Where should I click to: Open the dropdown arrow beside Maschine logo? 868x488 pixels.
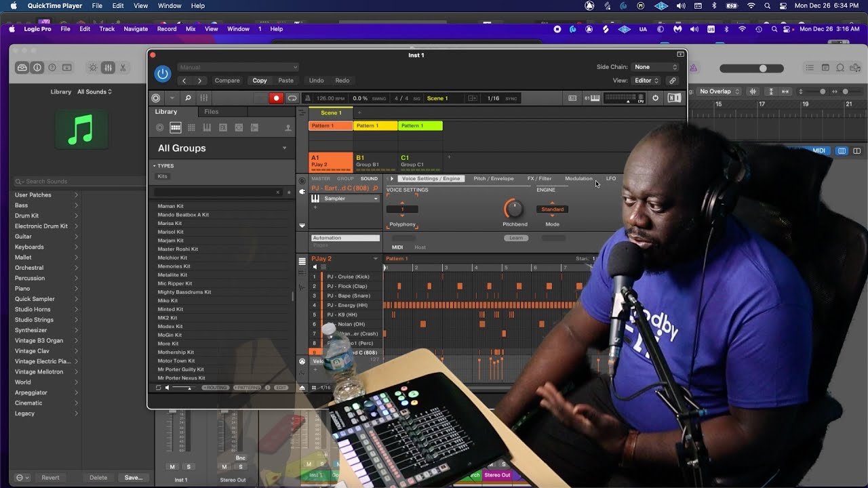tap(172, 98)
